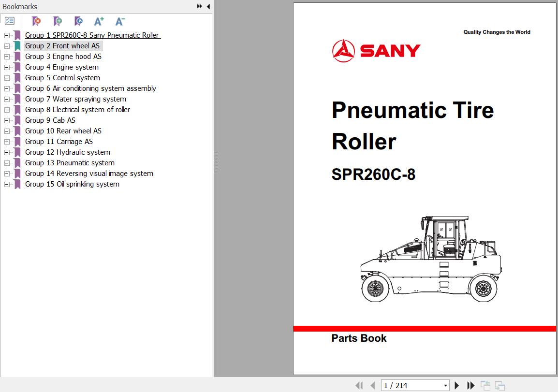Screen dimensions: 558x392
Task: Expand the Group 12 Hydraulic system node
Action: [7, 152]
